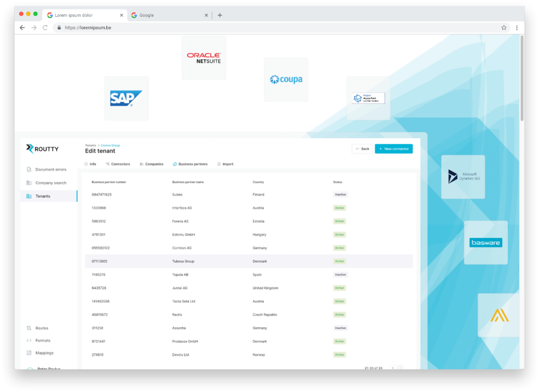Click the Hungary country cell
The image size is (539, 392).
tap(260, 235)
